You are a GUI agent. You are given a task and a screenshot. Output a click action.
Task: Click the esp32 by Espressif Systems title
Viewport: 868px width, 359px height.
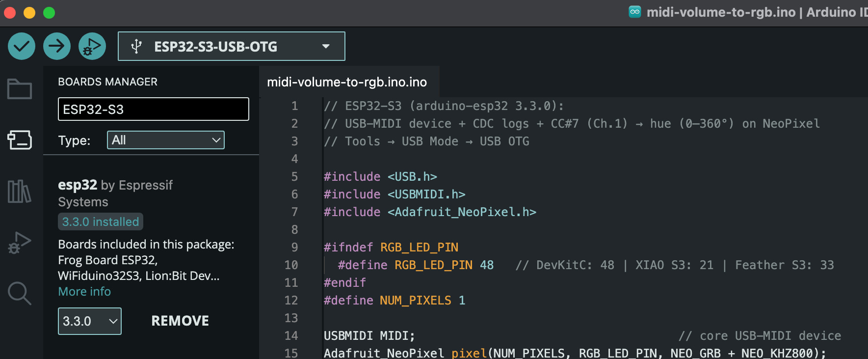pos(115,193)
